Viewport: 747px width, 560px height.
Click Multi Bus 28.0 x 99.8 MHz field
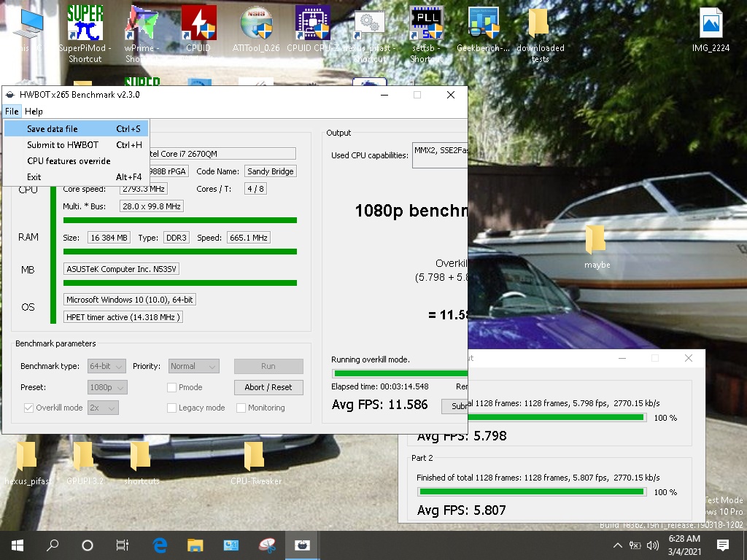click(x=152, y=206)
